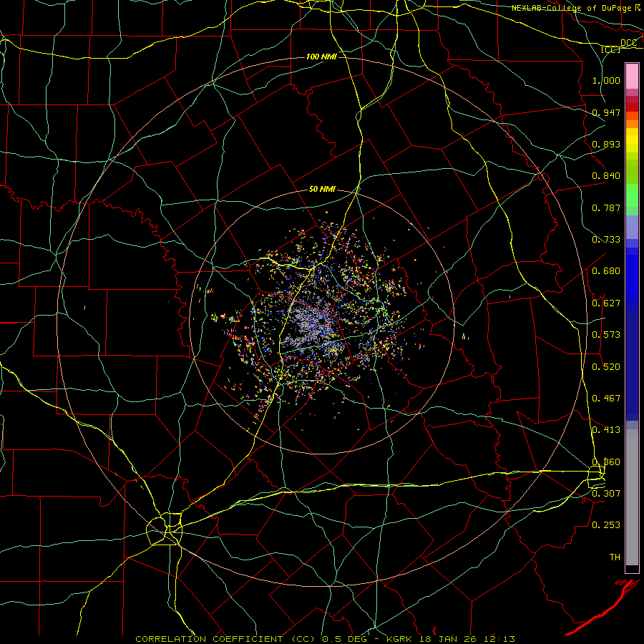This screenshot has height=644, width=644.
Task: Click the 0.307 scale value
Action: click(x=606, y=493)
